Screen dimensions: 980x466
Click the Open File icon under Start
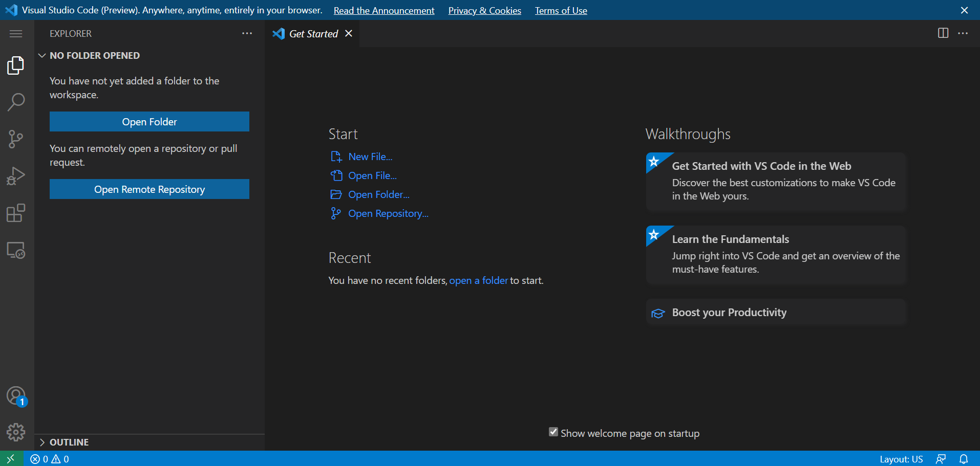point(336,175)
